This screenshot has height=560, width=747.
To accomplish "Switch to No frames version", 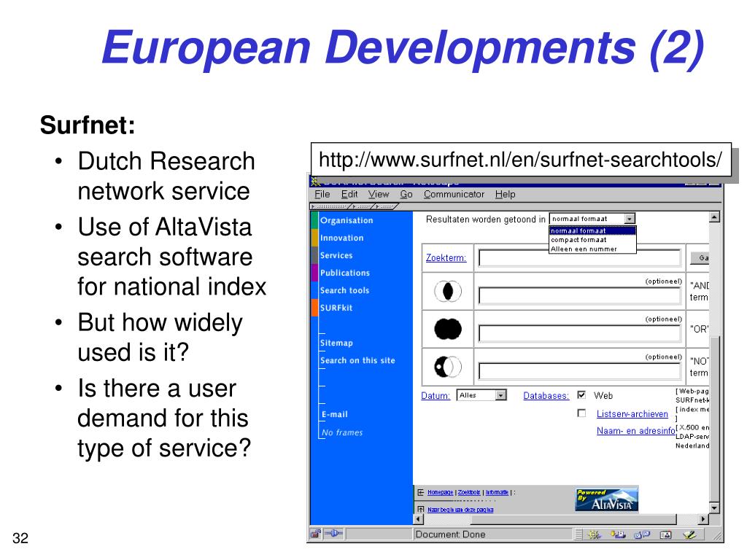I will [x=342, y=432].
